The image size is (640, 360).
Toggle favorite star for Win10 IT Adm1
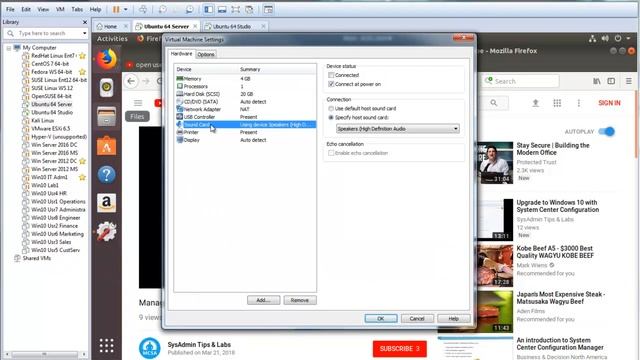tap(82, 177)
